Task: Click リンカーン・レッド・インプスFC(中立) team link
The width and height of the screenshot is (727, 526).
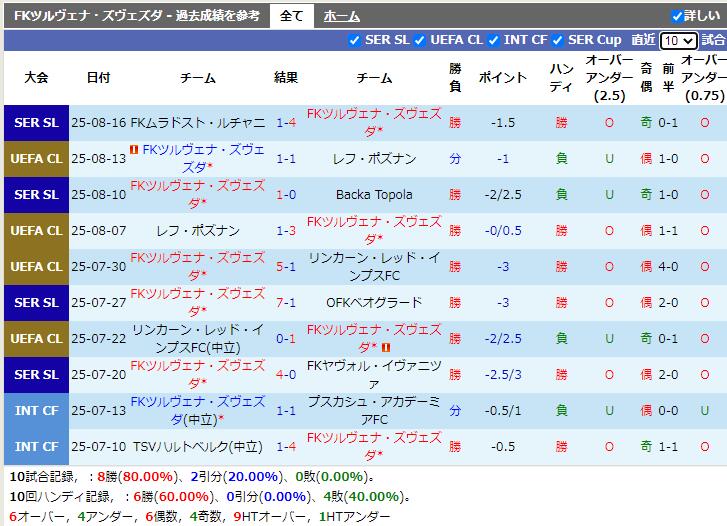Action: point(198,339)
